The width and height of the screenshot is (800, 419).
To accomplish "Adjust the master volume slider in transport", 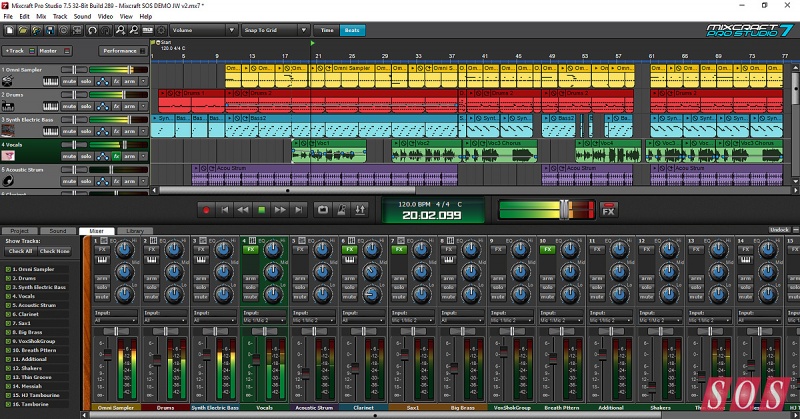I will (564, 210).
